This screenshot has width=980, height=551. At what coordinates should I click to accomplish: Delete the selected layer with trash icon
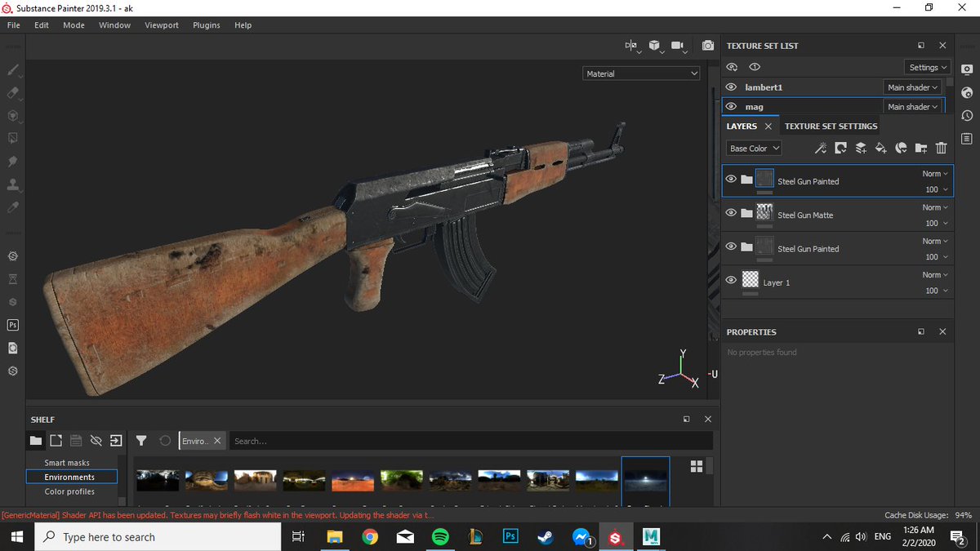click(941, 148)
